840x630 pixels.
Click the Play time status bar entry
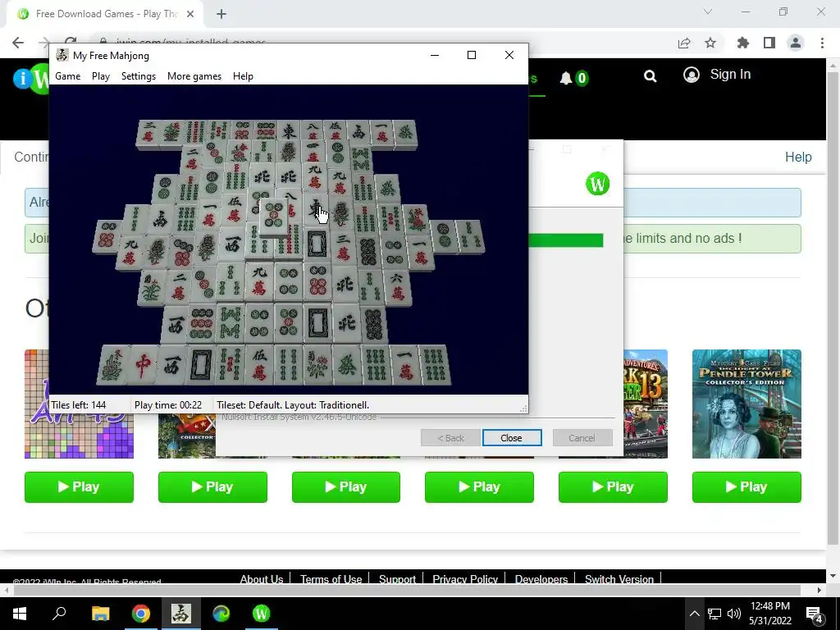click(167, 405)
